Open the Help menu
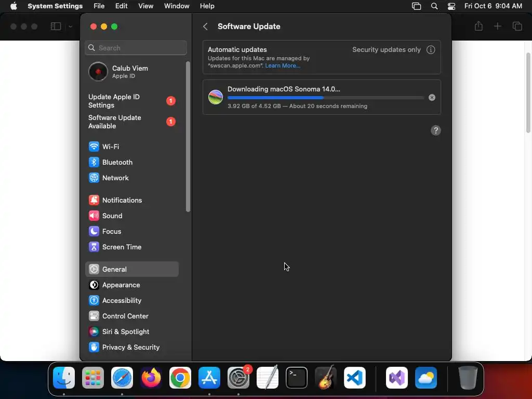The height and width of the screenshot is (399, 532). pyautogui.click(x=207, y=6)
